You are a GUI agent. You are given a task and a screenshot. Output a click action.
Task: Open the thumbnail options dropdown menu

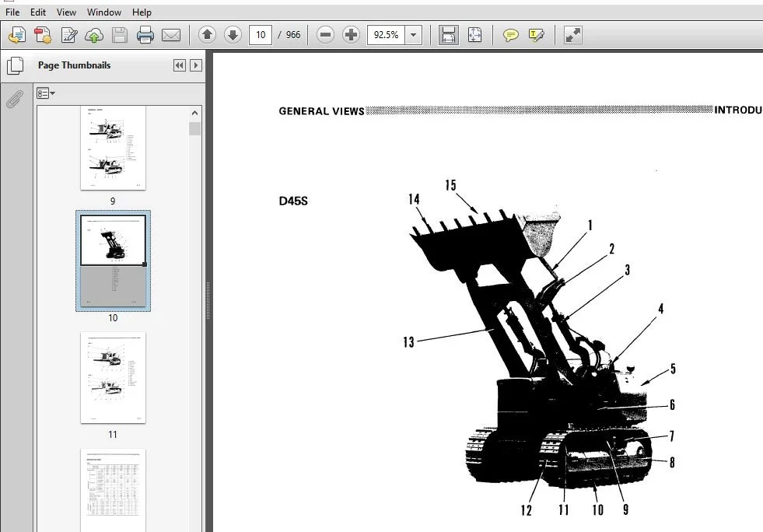[x=46, y=93]
